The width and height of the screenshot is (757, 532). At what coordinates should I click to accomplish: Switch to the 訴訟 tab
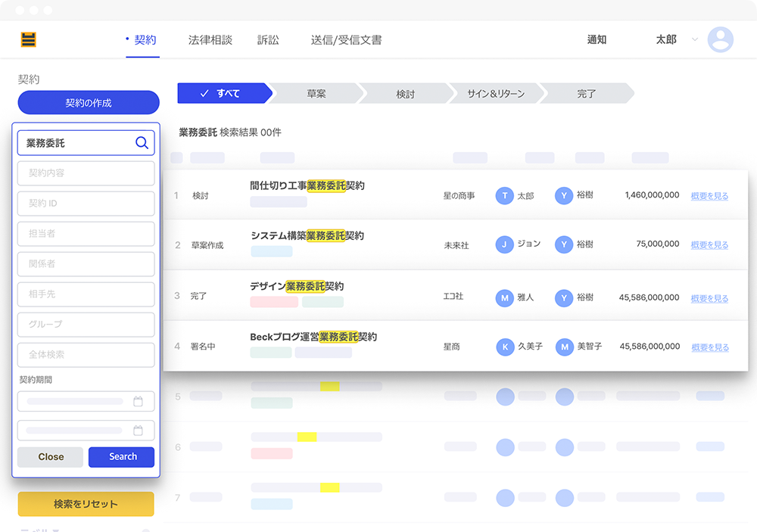click(268, 40)
